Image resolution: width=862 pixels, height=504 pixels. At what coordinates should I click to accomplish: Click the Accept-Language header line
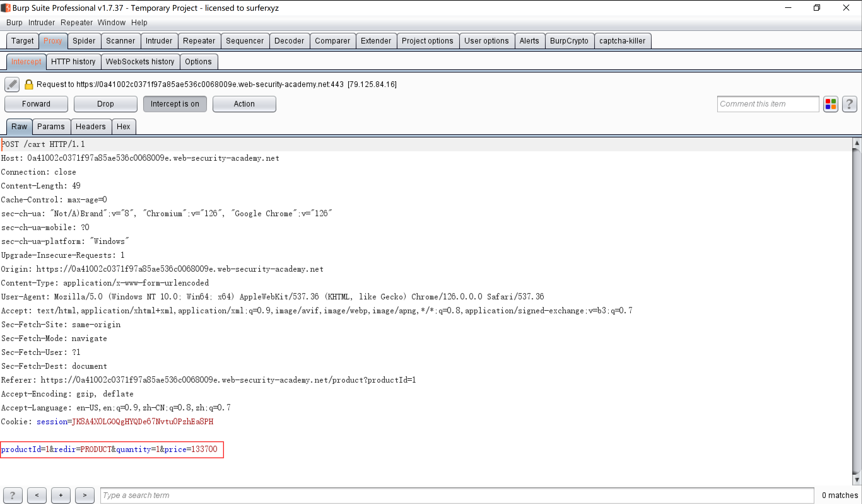pos(116,408)
